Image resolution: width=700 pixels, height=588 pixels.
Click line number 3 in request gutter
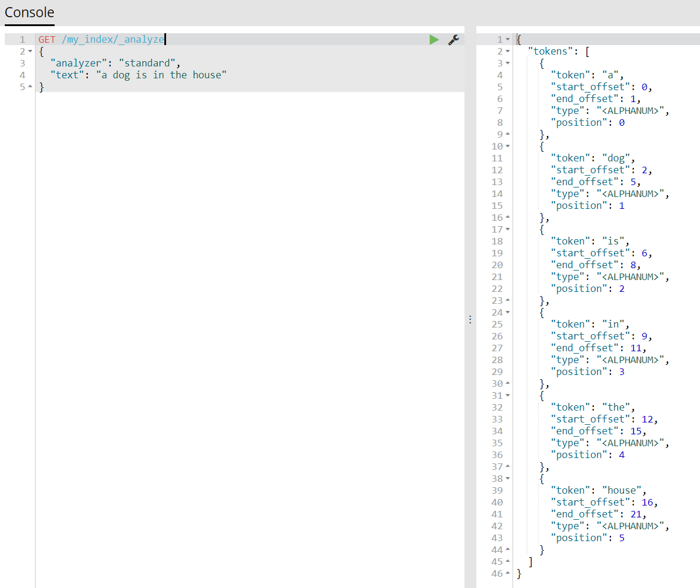23,63
